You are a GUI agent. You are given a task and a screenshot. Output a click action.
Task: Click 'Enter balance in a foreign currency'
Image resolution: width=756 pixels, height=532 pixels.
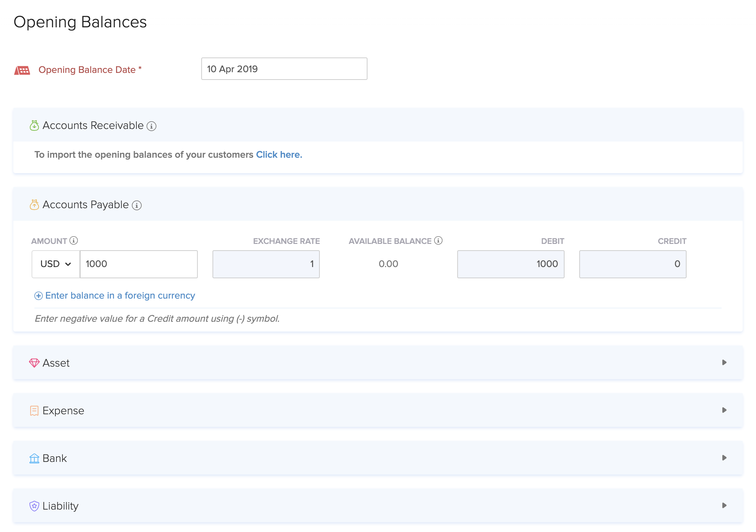click(x=120, y=296)
